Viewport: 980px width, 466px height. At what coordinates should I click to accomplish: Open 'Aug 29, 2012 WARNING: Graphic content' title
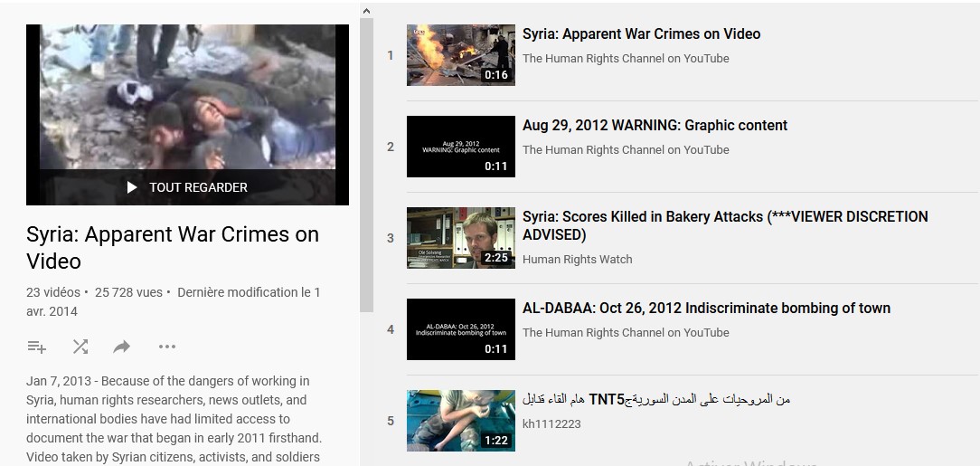(x=655, y=126)
